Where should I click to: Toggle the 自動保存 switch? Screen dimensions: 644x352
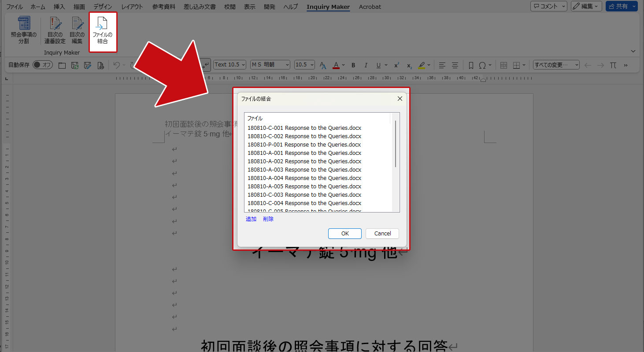pyautogui.click(x=43, y=65)
